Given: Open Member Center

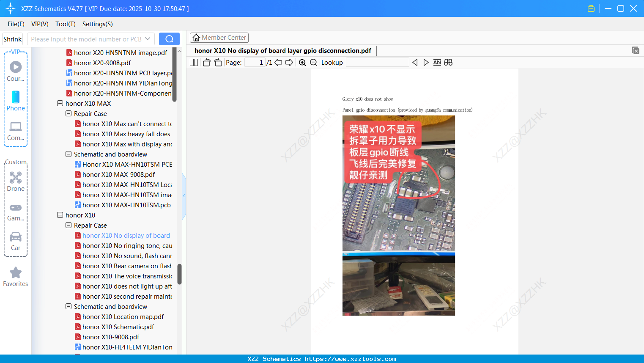Looking at the screenshot, I should coord(219,38).
